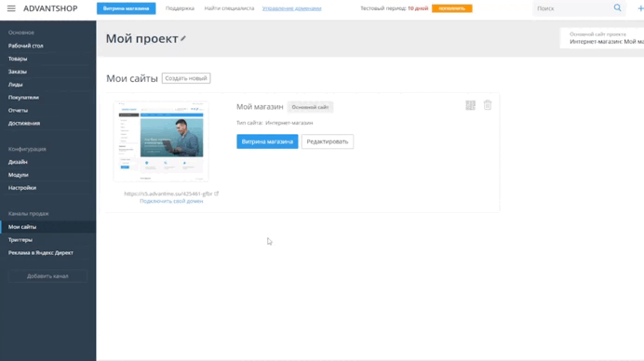Click the Тестовый период 10 дней text
The image size is (644, 361).
point(394,8)
